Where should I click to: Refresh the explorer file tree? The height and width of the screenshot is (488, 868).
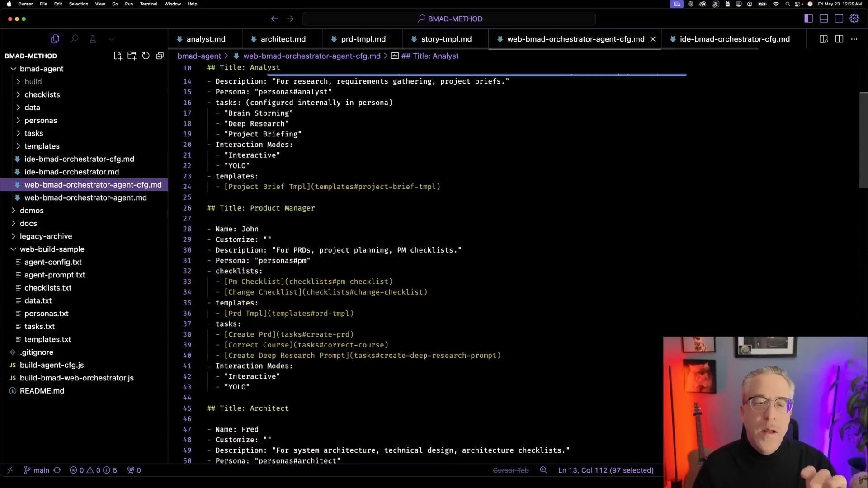click(146, 56)
